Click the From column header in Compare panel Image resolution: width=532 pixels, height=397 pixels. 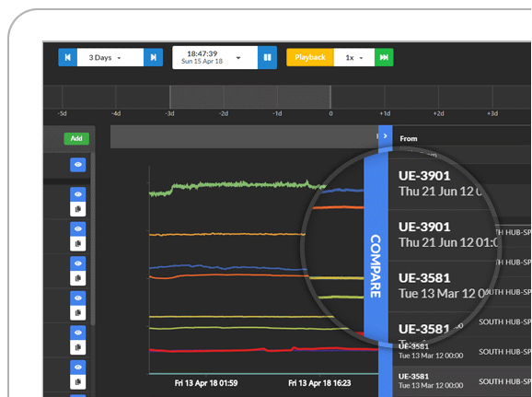tap(409, 138)
